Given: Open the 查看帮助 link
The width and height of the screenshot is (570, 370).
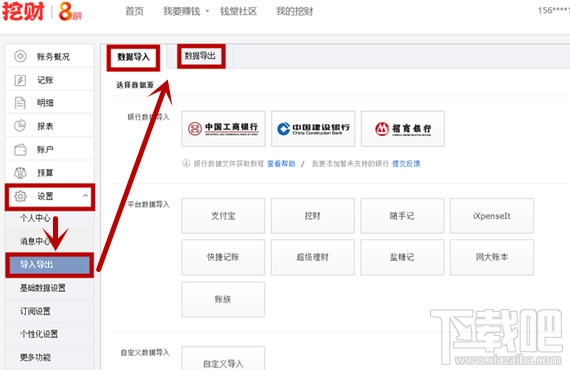Looking at the screenshot, I should click(x=281, y=164).
